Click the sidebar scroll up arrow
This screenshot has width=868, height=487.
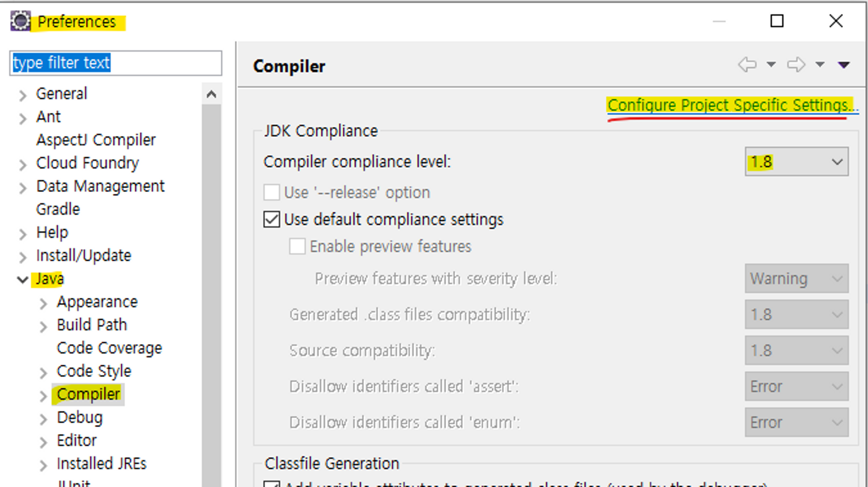click(212, 94)
